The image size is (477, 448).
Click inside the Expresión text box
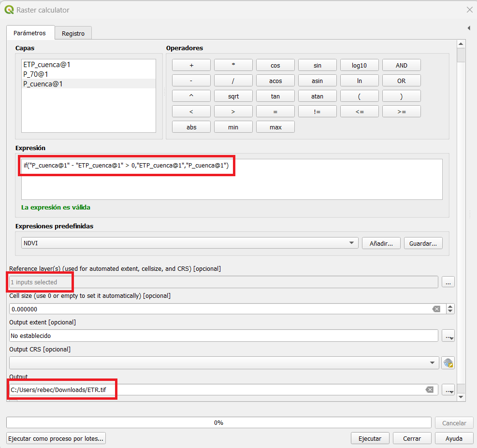pyautogui.click(x=232, y=186)
